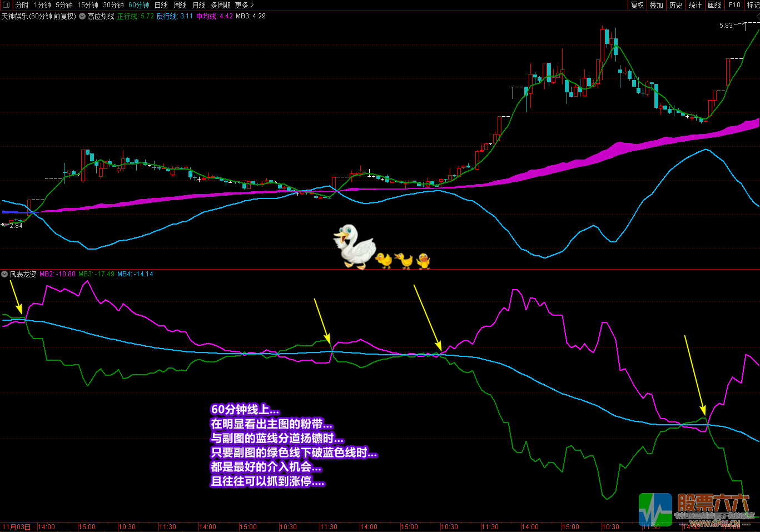This screenshot has width=760, height=532.
Task: Click the big white duck image
Action: (x=354, y=247)
